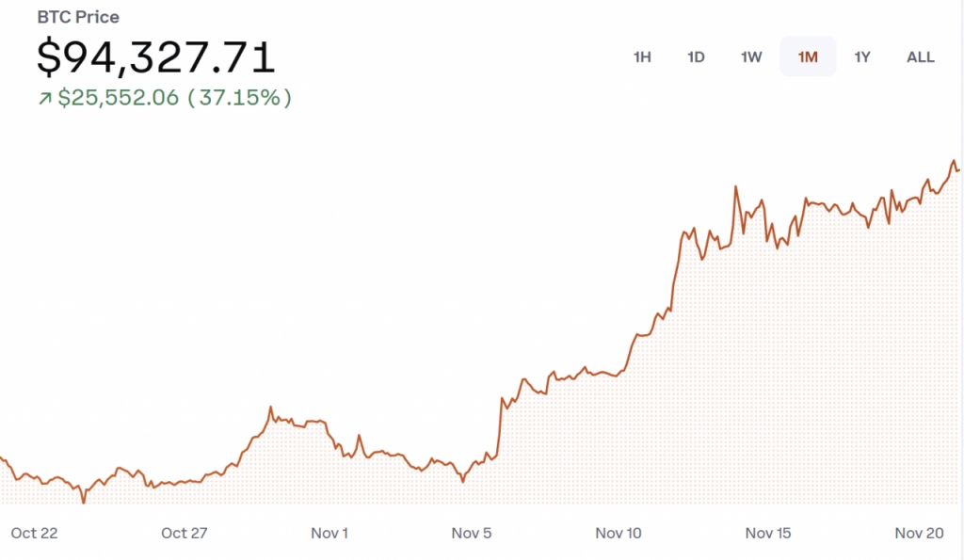Click the Nov 10 axis label

[619, 534]
